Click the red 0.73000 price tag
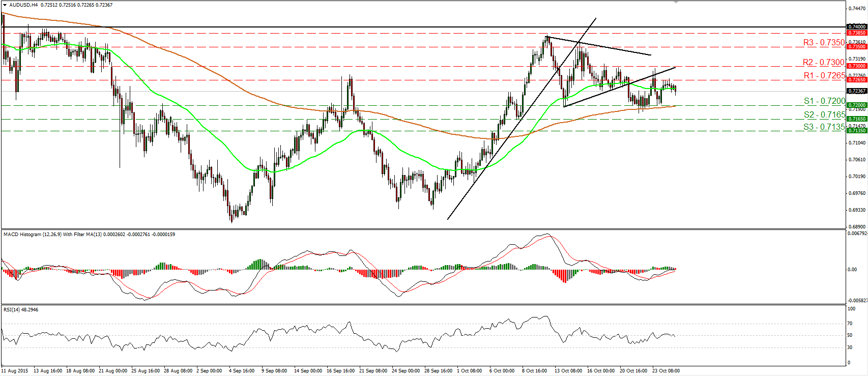The height and width of the screenshot is (376, 868). click(857, 66)
